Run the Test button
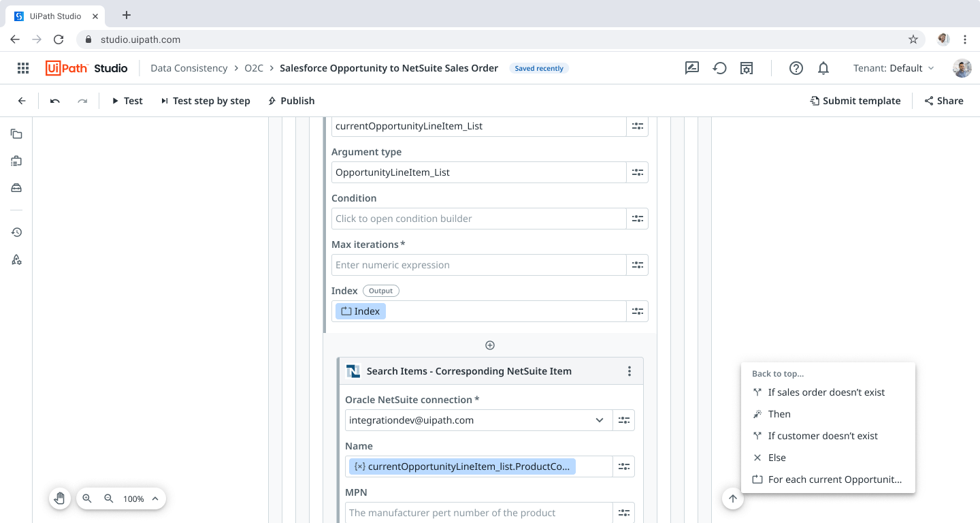Viewport: 980px width, 523px height. point(127,101)
